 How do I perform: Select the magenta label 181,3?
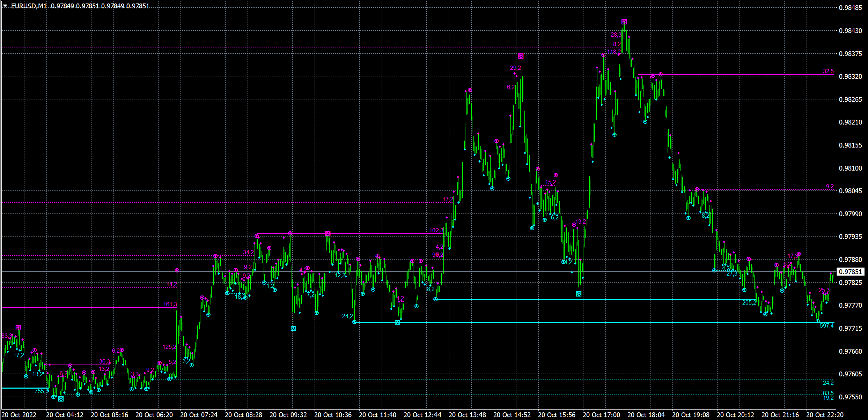(170, 304)
